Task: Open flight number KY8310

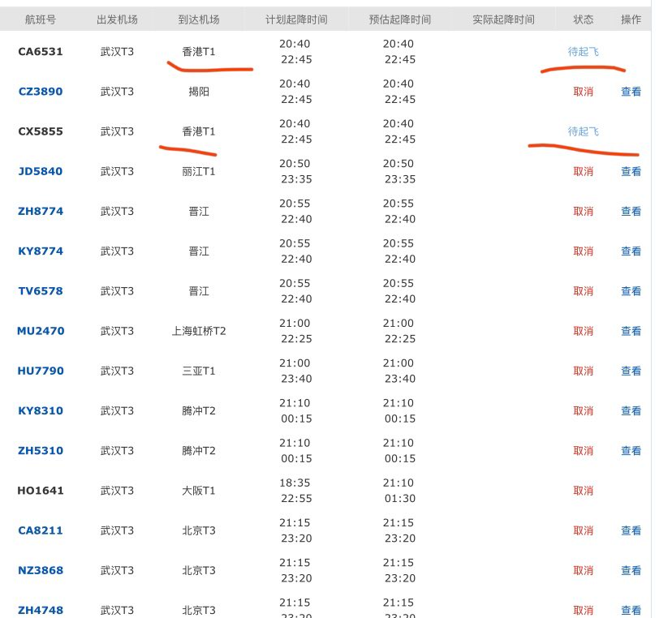Action: tap(40, 411)
